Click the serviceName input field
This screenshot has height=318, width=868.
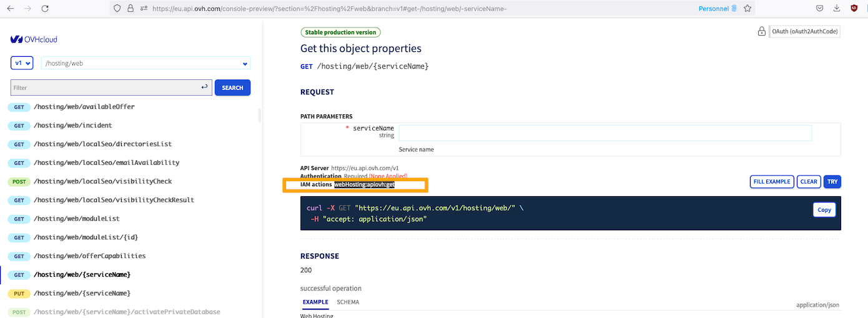(605, 133)
